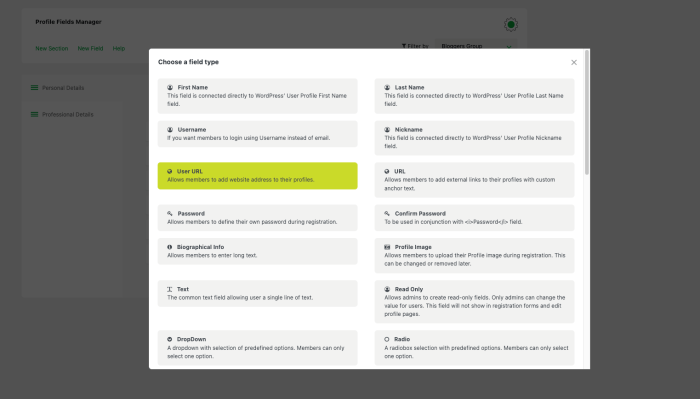Click the key icon beside Confirm Password
The height and width of the screenshot is (399, 700).
[x=387, y=213]
